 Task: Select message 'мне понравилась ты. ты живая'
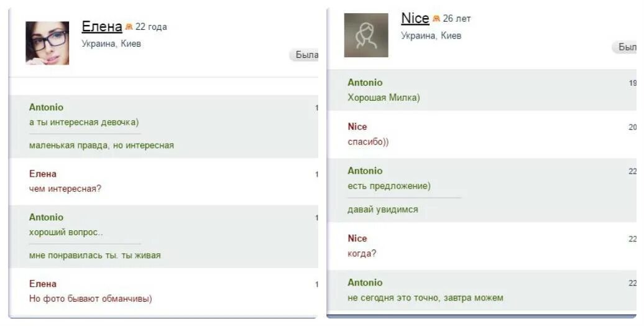coord(95,255)
